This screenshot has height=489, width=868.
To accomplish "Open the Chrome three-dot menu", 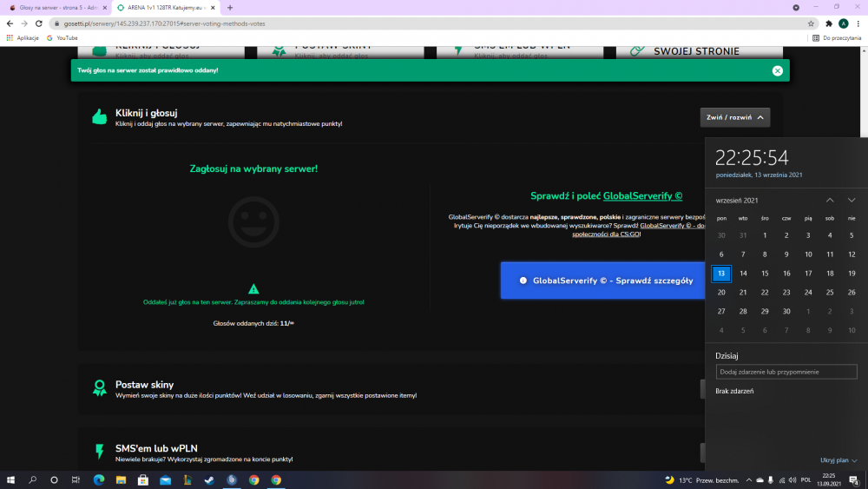I will pos(858,23).
